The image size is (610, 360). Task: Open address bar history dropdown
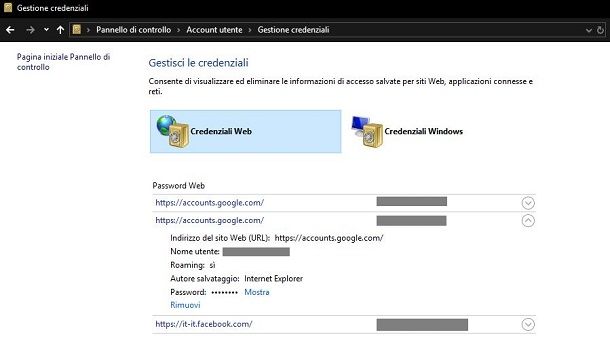click(x=589, y=30)
